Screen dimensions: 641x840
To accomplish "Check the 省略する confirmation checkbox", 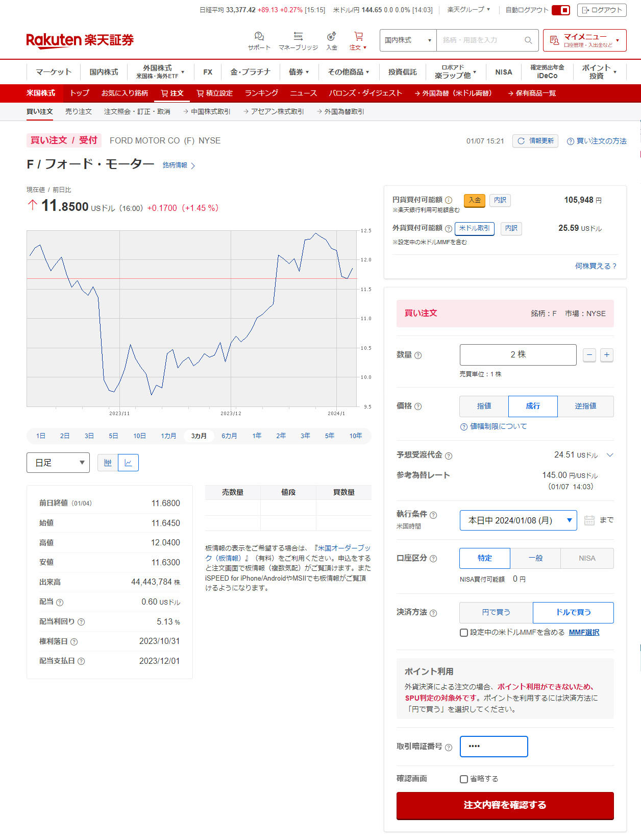I will point(464,779).
